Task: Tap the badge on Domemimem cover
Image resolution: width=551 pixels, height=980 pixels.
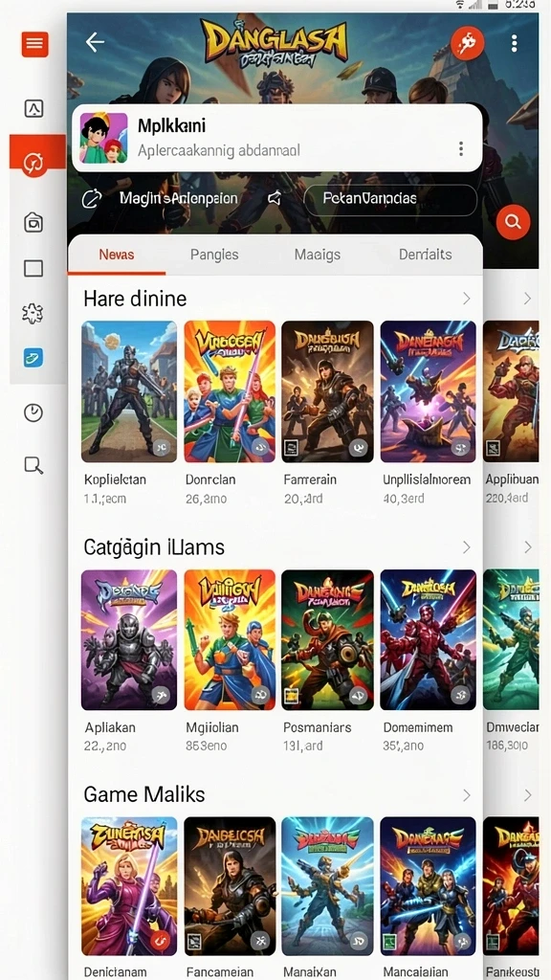Action: pyautogui.click(x=460, y=695)
